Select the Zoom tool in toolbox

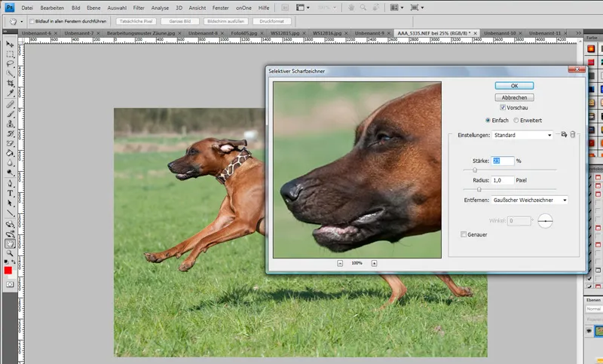10,254
